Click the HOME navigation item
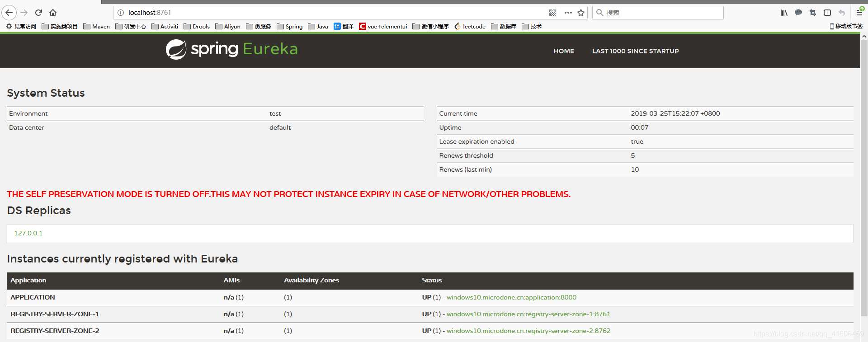Image resolution: width=868 pixels, height=342 pixels. (x=564, y=51)
